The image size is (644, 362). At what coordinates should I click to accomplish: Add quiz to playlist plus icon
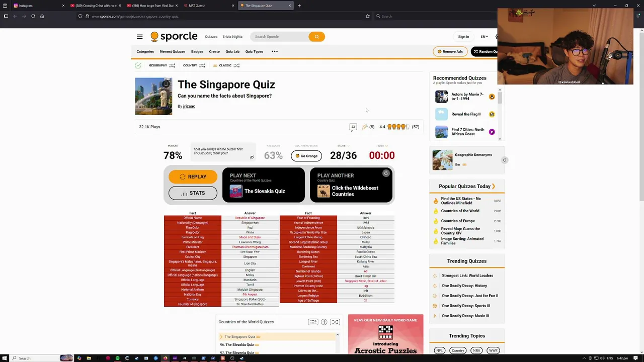point(324,322)
